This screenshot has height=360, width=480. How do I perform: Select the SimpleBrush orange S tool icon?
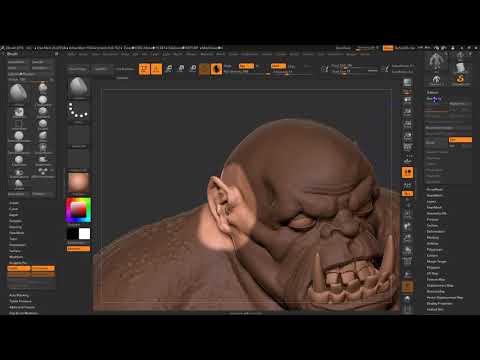460,80
